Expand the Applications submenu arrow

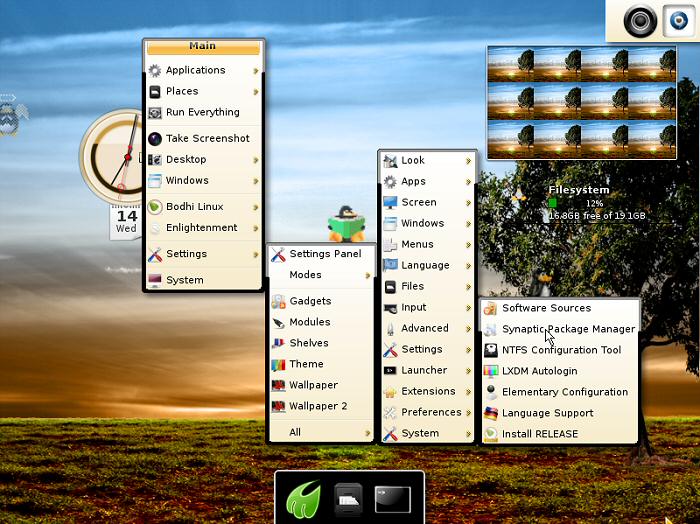pos(256,71)
